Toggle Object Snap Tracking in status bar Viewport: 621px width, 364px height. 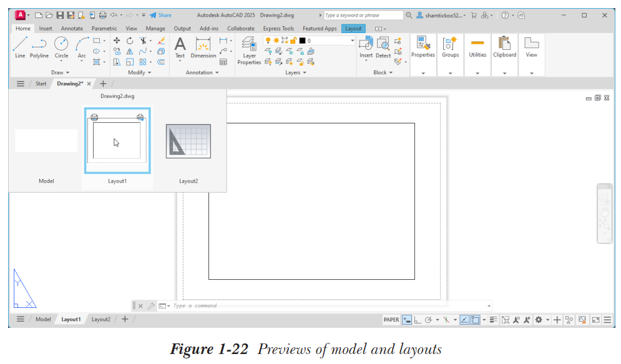click(x=464, y=320)
